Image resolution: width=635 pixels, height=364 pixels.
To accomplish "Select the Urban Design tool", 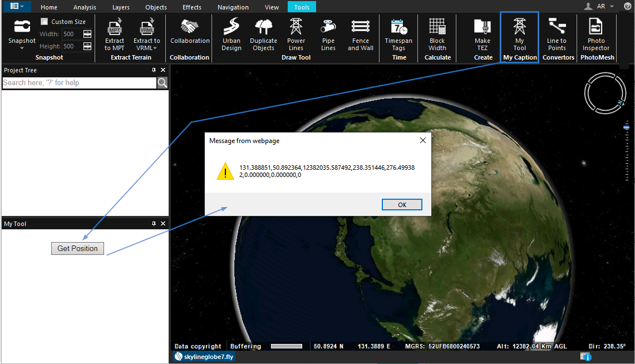I will [x=232, y=35].
